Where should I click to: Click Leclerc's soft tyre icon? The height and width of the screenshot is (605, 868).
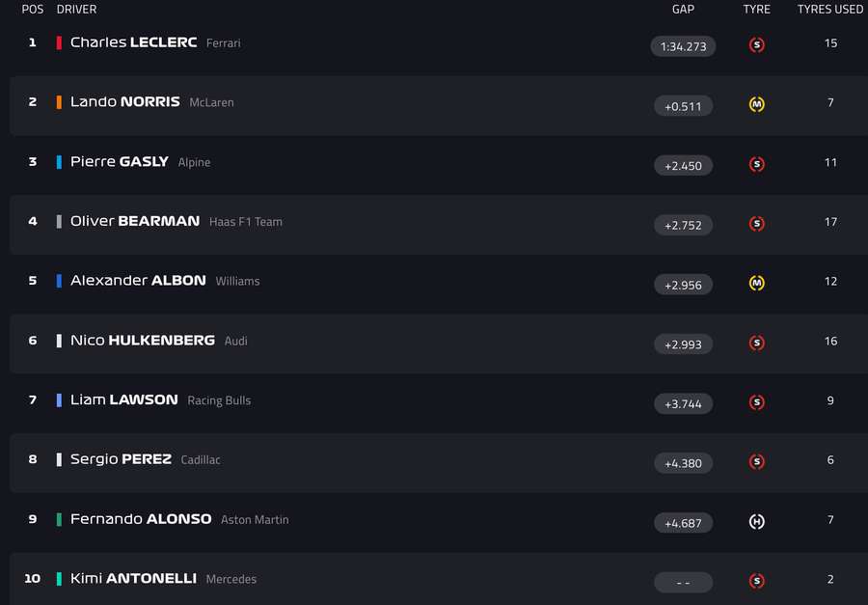click(757, 45)
